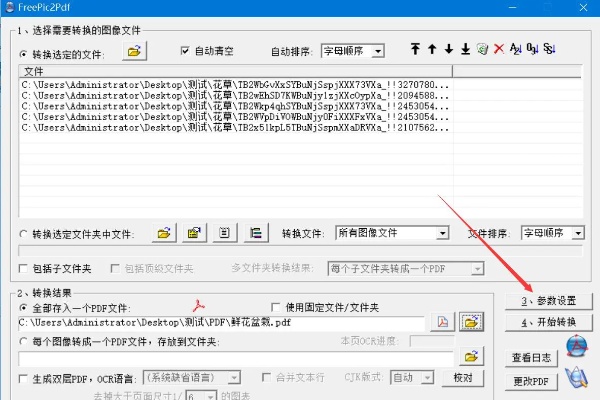Viewport: 600px width, 400px height.
Task: Click the PDF icon beside output path
Action: tap(442, 322)
